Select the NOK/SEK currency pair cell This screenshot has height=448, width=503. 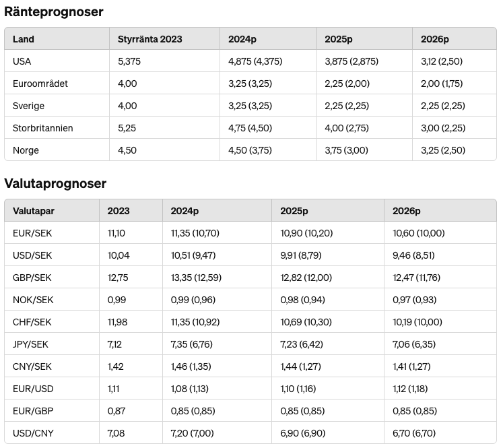tap(31, 300)
